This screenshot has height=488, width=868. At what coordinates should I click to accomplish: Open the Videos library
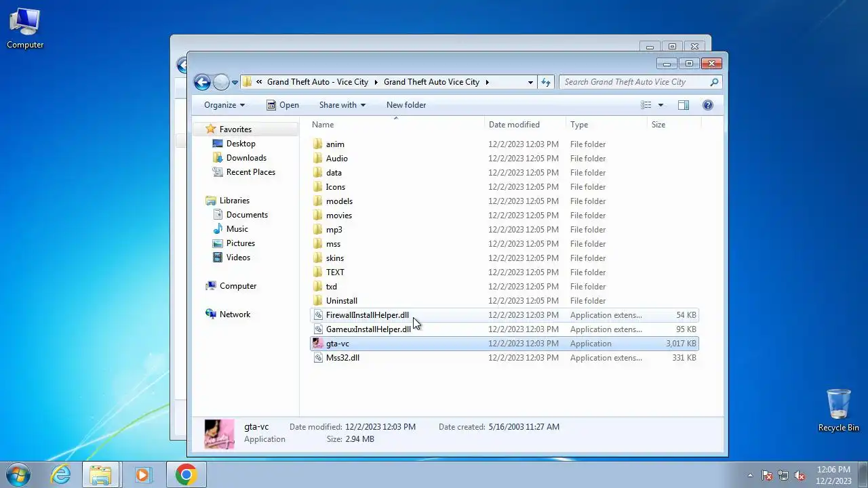[238, 258]
